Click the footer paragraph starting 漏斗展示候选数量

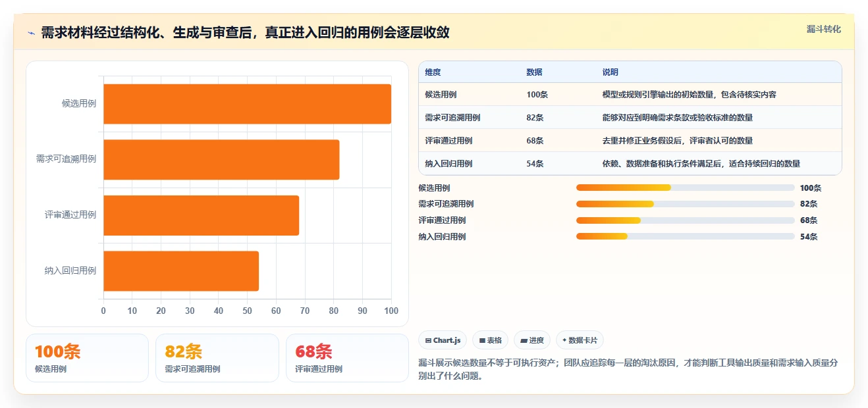(628, 370)
